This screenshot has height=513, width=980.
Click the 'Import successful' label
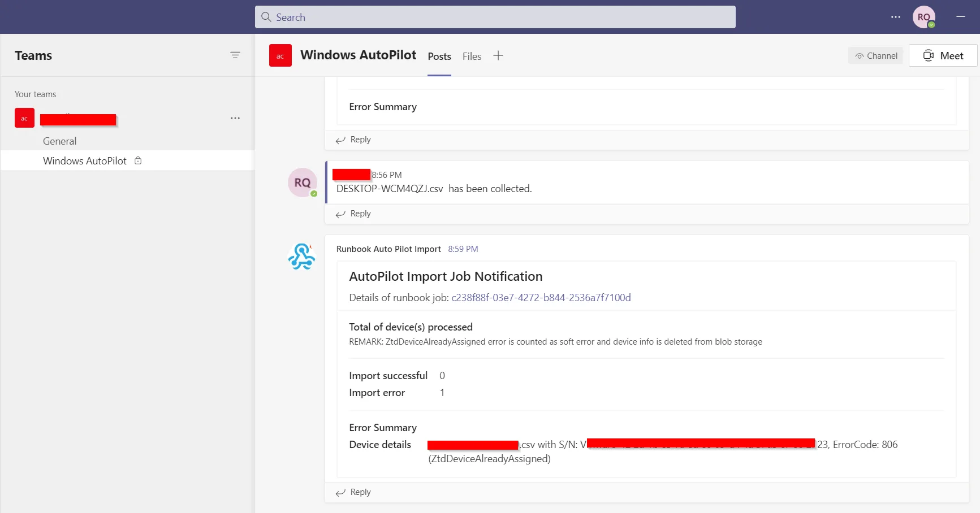coord(388,376)
